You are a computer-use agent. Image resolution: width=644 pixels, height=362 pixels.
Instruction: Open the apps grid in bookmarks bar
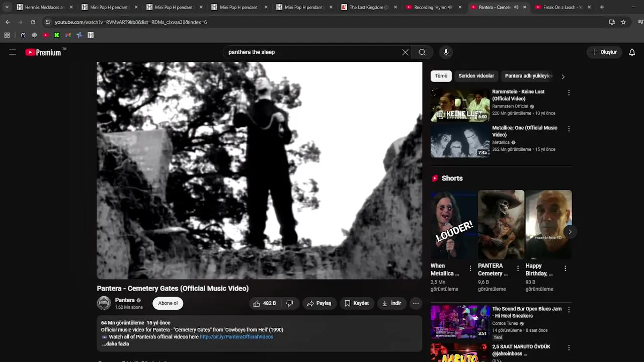[7, 35]
